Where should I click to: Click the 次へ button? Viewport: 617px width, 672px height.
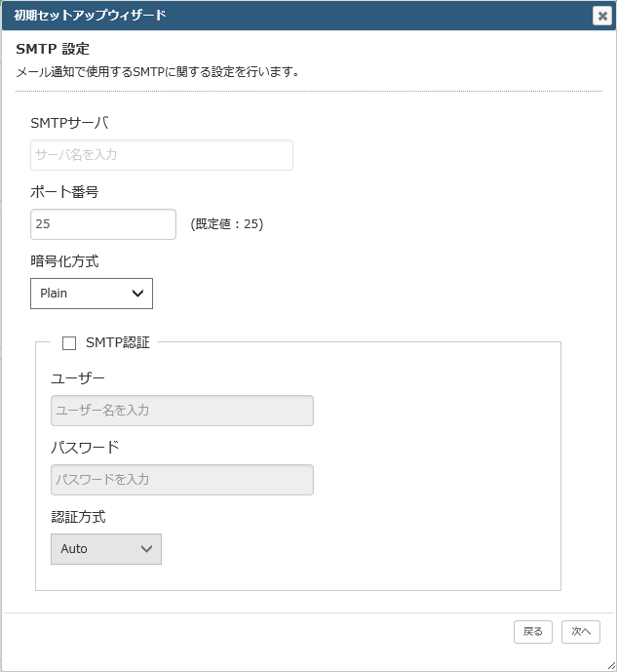coord(581,632)
